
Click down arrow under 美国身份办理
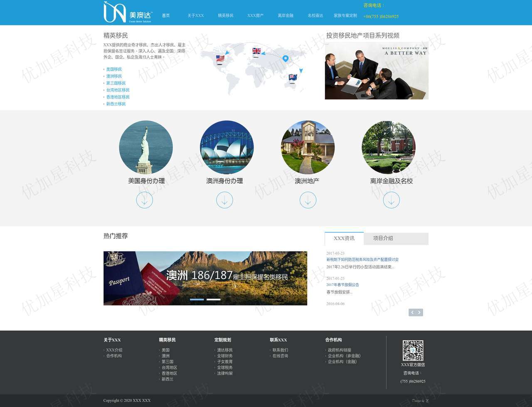click(145, 200)
